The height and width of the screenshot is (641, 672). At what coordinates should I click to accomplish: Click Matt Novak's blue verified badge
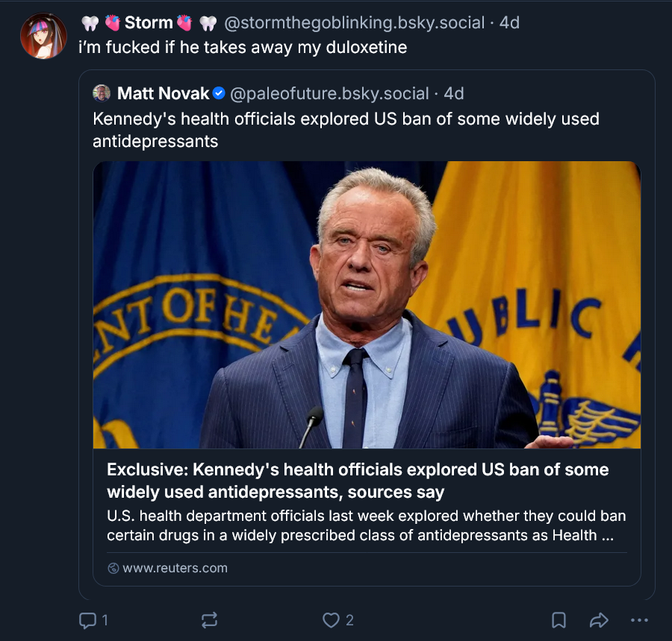tap(219, 93)
